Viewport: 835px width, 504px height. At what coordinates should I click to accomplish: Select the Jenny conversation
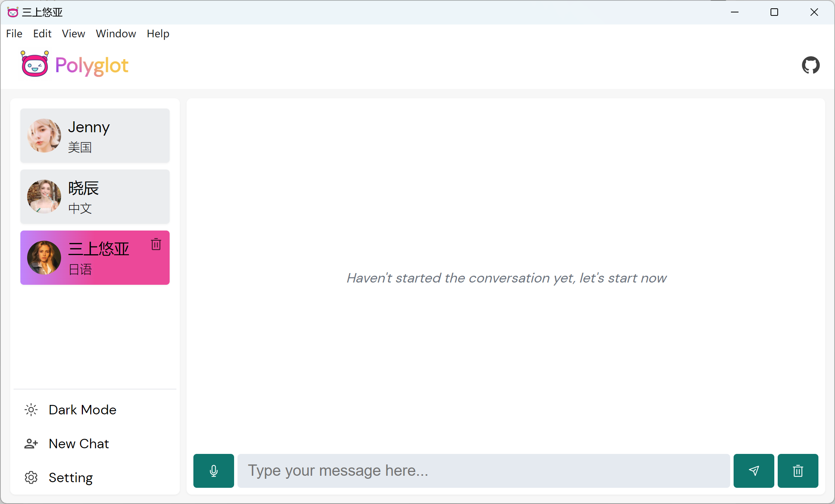(x=95, y=136)
